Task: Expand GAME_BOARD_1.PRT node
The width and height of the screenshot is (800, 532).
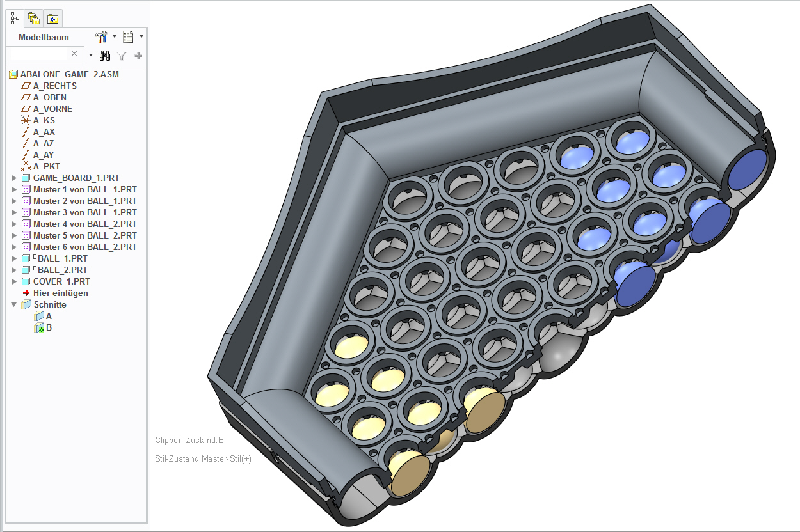Action: pos(14,178)
